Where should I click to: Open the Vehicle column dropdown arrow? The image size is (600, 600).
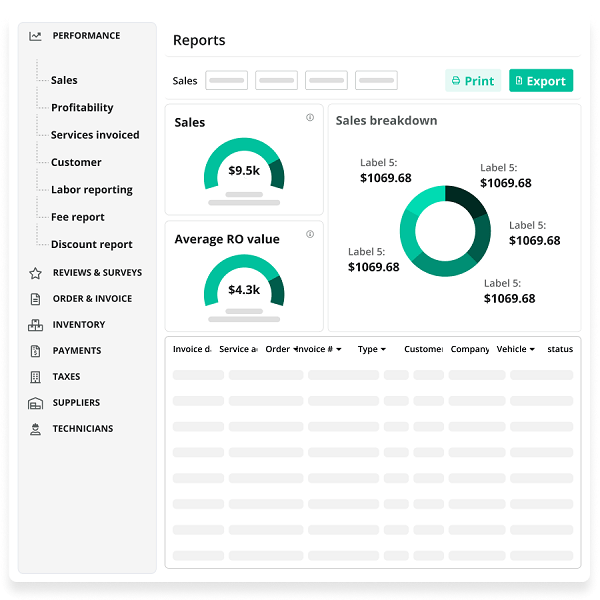click(531, 350)
